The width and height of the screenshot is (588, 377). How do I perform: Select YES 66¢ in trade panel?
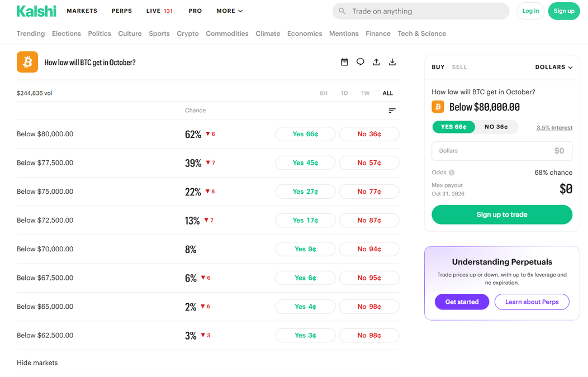[x=453, y=127]
